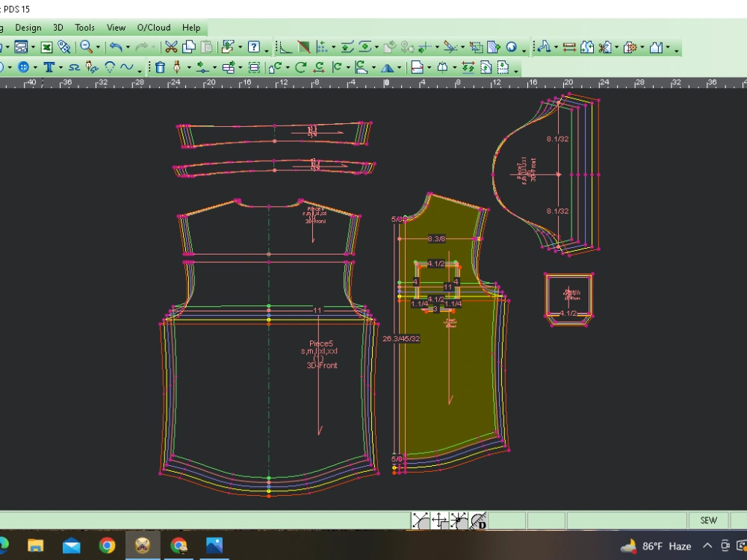747x560 pixels.
Task: Select the Delete trash tool
Action: [161, 66]
